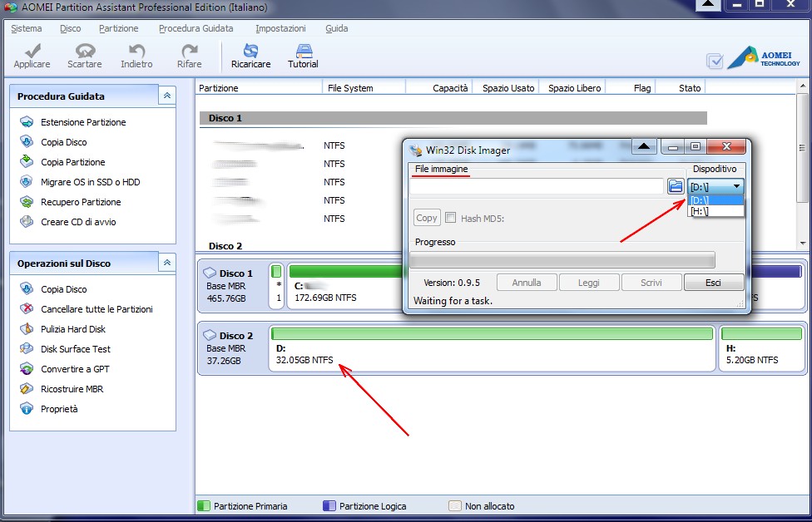Open the Dispositivo drive dropdown
Image resolution: width=812 pixels, height=522 pixels.
pyautogui.click(x=715, y=187)
